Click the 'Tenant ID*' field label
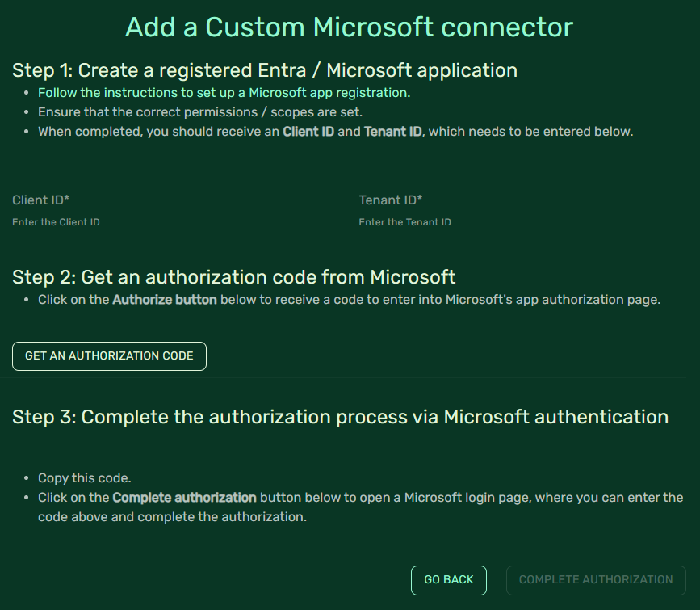This screenshot has width=700, height=610. (x=390, y=200)
